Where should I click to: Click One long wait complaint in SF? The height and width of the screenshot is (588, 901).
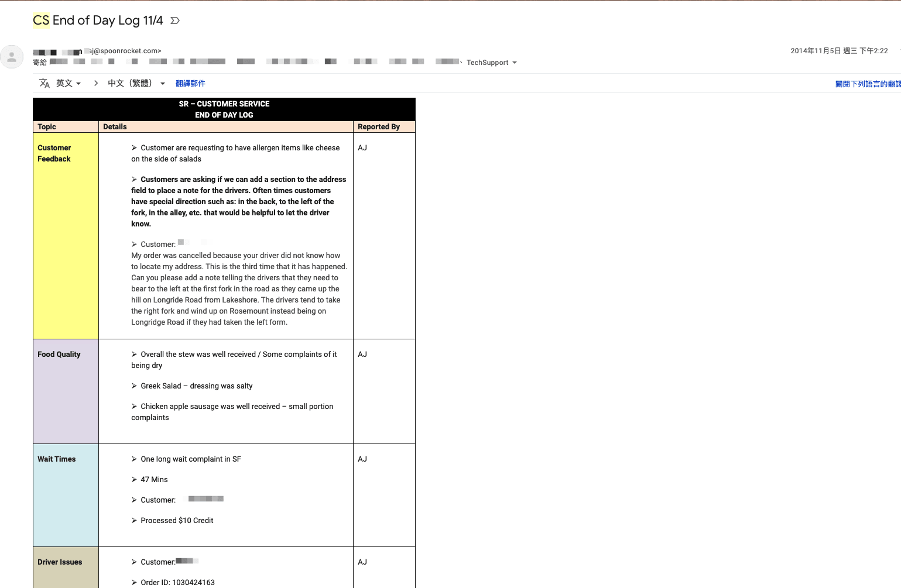(186, 459)
